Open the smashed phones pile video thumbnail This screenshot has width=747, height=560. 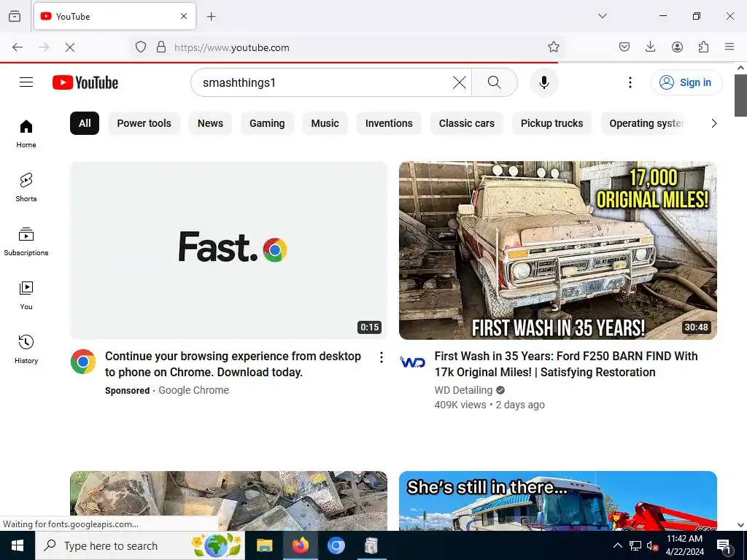click(x=228, y=501)
